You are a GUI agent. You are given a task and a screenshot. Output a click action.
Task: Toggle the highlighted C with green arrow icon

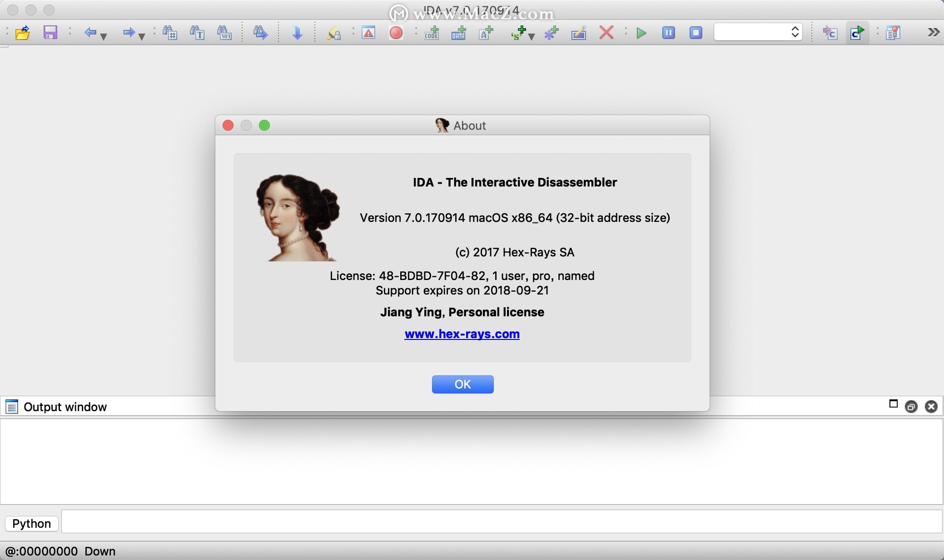[857, 33]
